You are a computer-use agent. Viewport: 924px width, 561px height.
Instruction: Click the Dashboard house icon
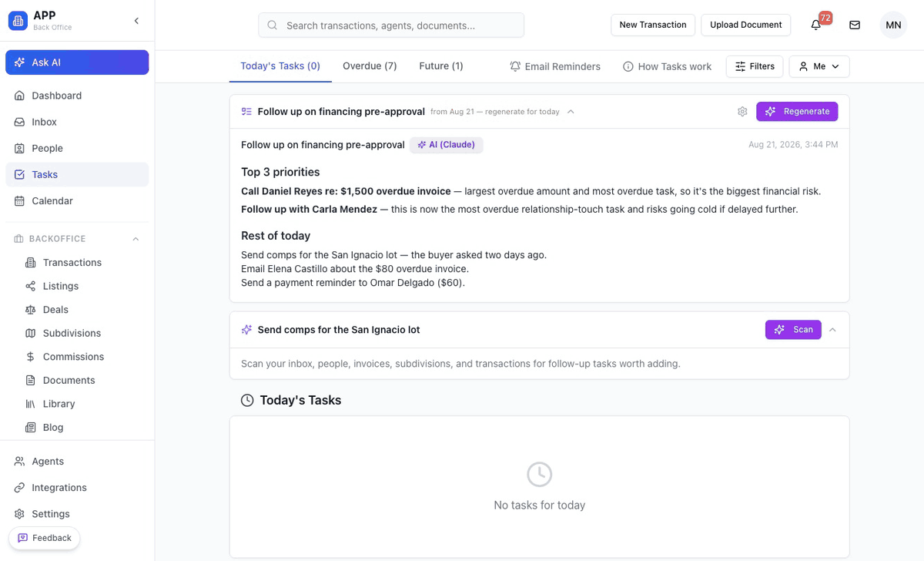[19, 96]
